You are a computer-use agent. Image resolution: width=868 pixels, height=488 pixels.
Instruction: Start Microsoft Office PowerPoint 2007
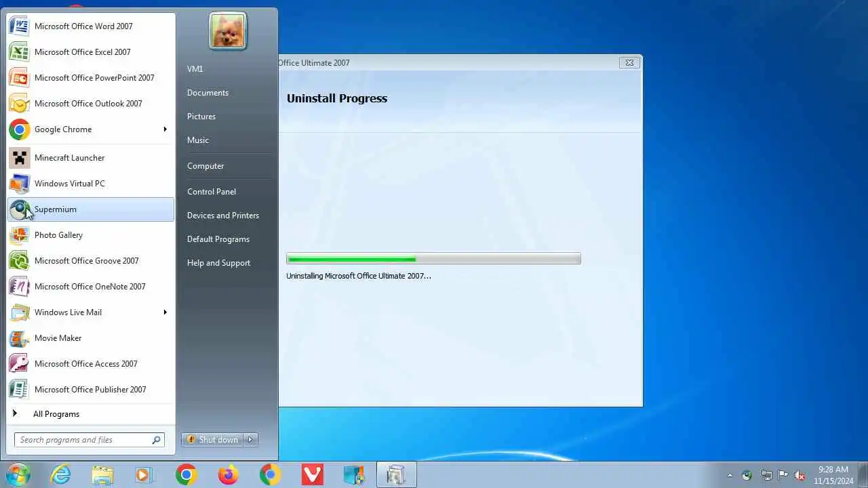[90, 78]
